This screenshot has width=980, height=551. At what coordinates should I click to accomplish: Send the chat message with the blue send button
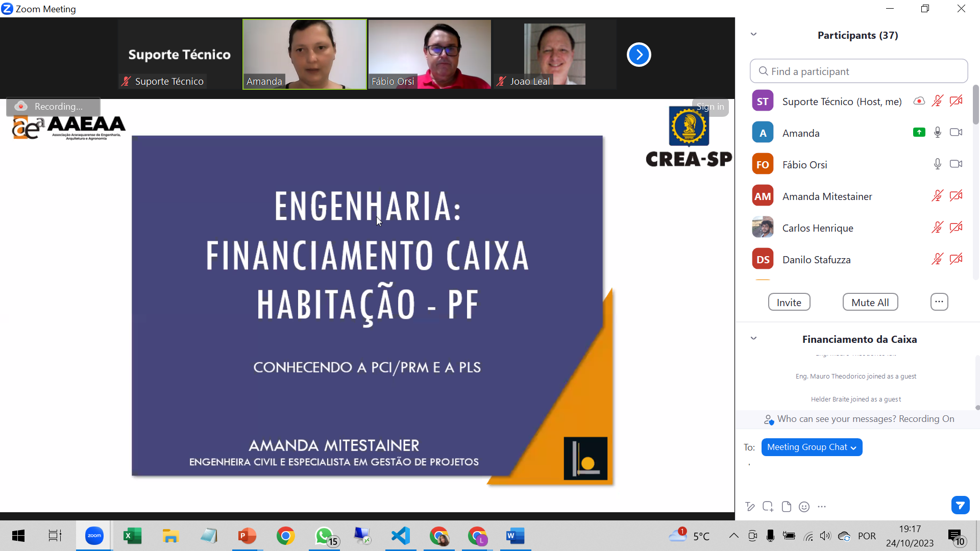pos(960,505)
